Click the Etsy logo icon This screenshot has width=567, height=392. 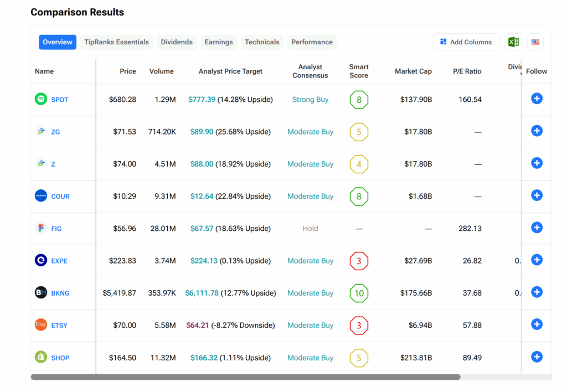pyautogui.click(x=41, y=325)
